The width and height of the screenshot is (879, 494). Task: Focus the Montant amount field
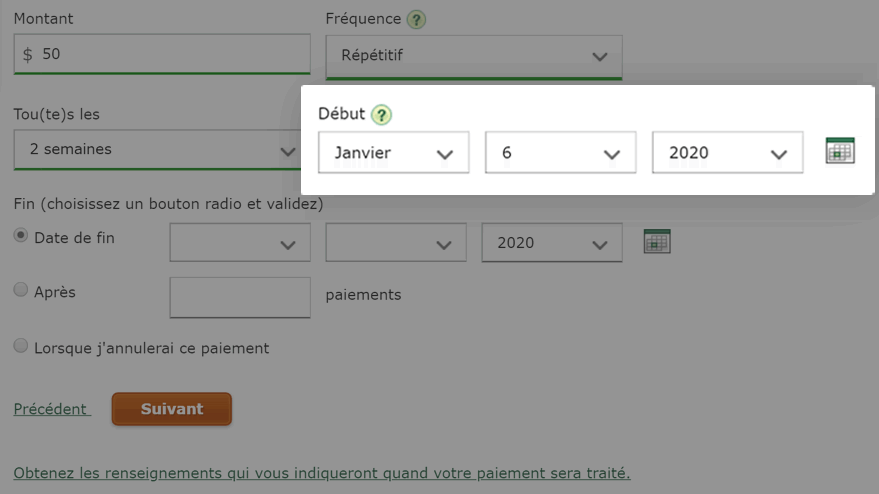(x=162, y=54)
